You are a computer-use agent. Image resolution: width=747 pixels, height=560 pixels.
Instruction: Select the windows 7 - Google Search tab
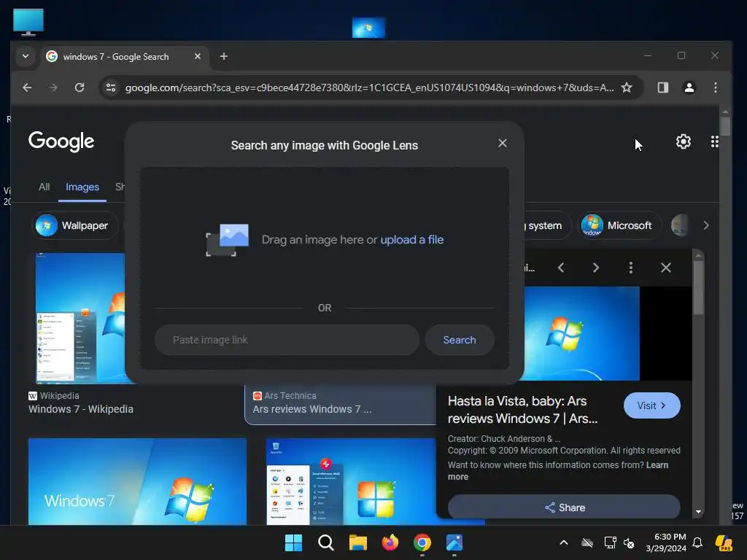(x=124, y=57)
